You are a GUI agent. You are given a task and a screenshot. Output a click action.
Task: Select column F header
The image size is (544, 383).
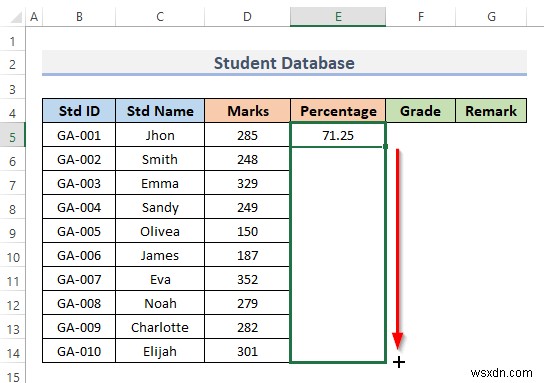pyautogui.click(x=420, y=17)
